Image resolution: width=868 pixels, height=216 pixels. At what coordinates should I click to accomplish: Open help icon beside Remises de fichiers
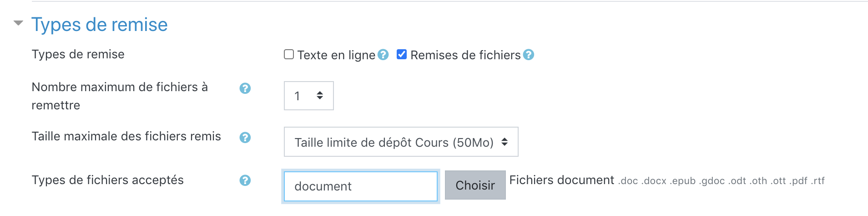(529, 55)
